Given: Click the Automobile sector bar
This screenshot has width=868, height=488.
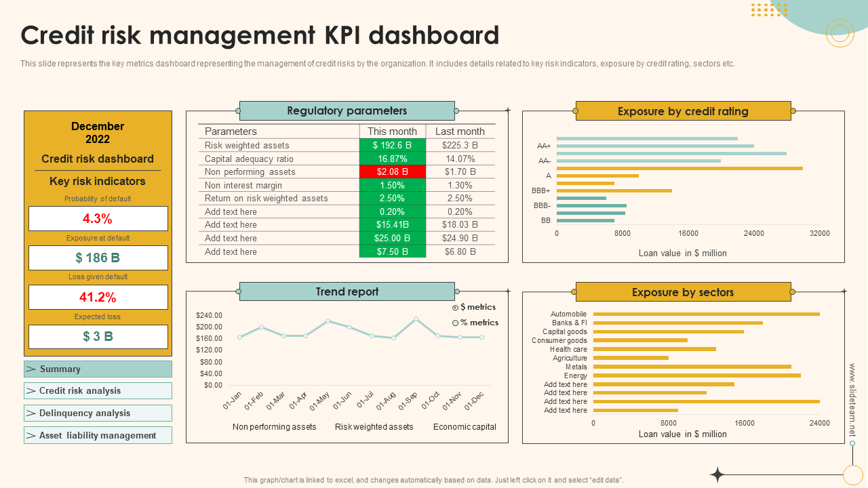Looking at the screenshot, I should (707, 314).
